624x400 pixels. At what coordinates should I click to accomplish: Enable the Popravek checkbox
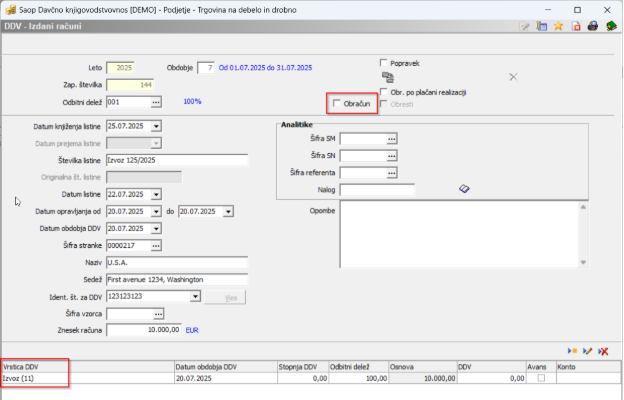click(385, 61)
